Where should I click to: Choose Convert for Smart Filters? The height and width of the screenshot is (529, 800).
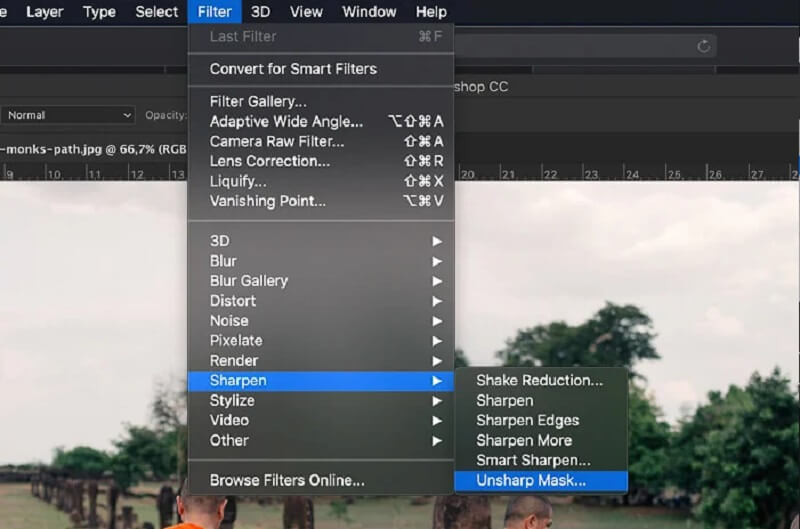point(293,69)
